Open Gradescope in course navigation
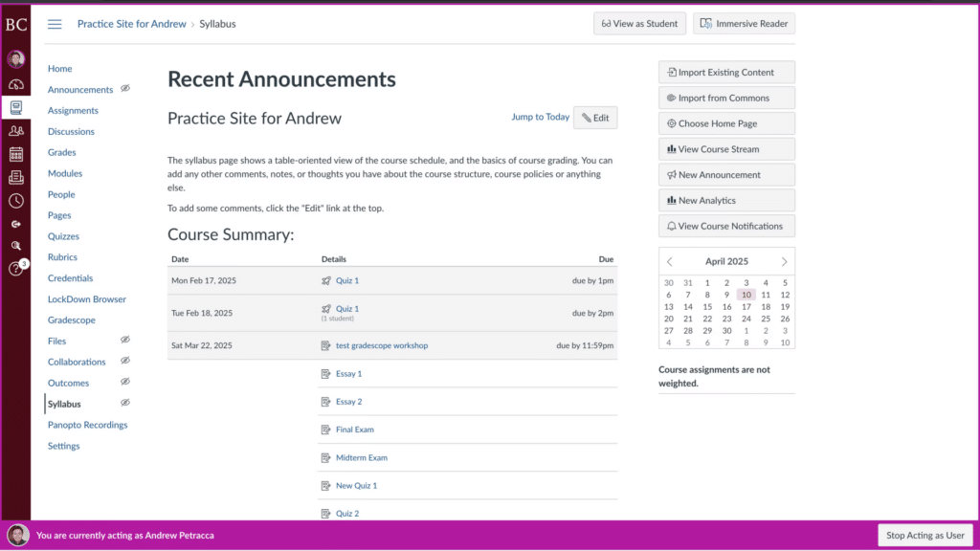 tap(72, 320)
